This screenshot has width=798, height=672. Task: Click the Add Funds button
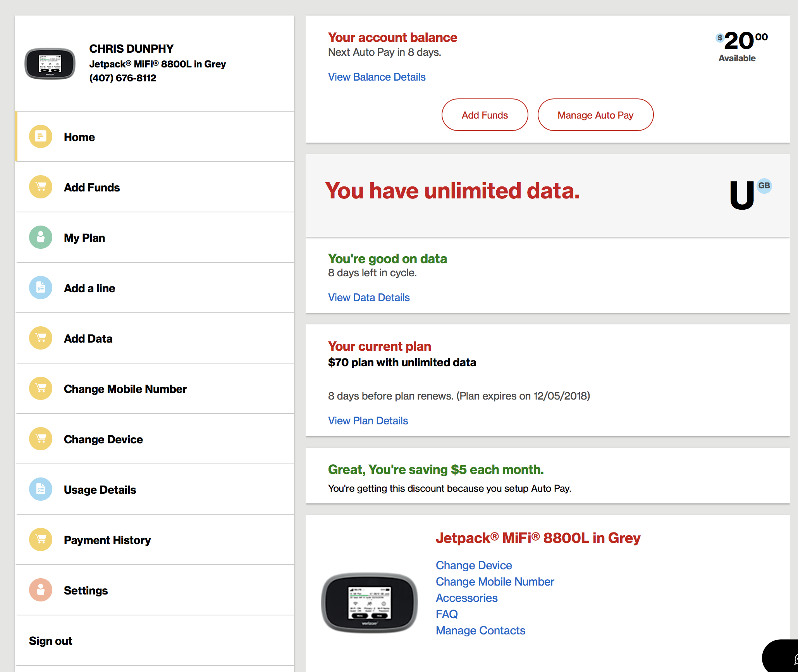point(484,115)
